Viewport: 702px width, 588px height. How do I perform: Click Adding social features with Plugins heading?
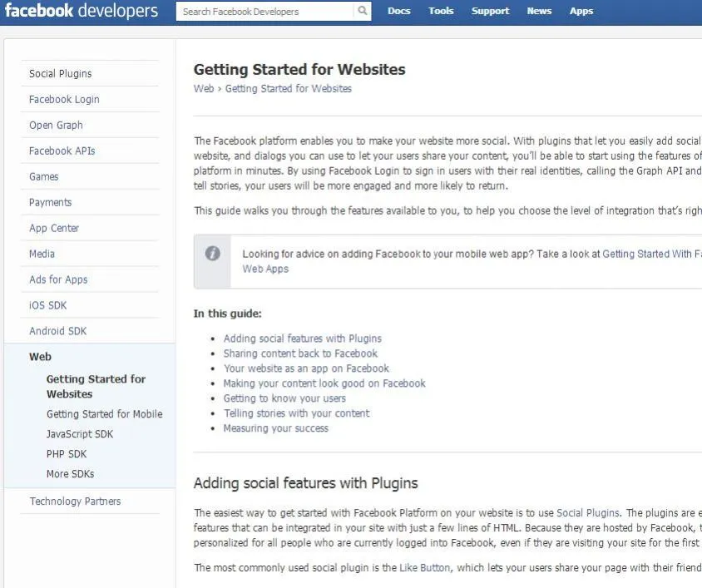pos(306,483)
